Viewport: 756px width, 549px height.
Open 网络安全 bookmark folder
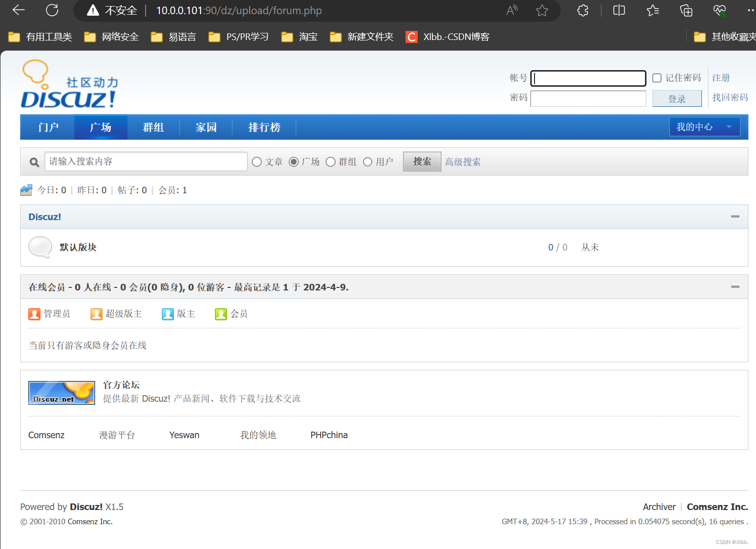[111, 37]
